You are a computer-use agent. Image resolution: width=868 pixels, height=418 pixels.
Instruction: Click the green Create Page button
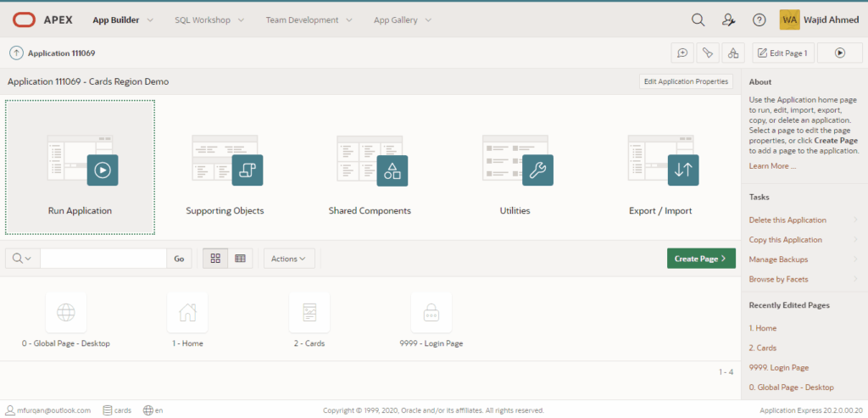click(x=701, y=259)
